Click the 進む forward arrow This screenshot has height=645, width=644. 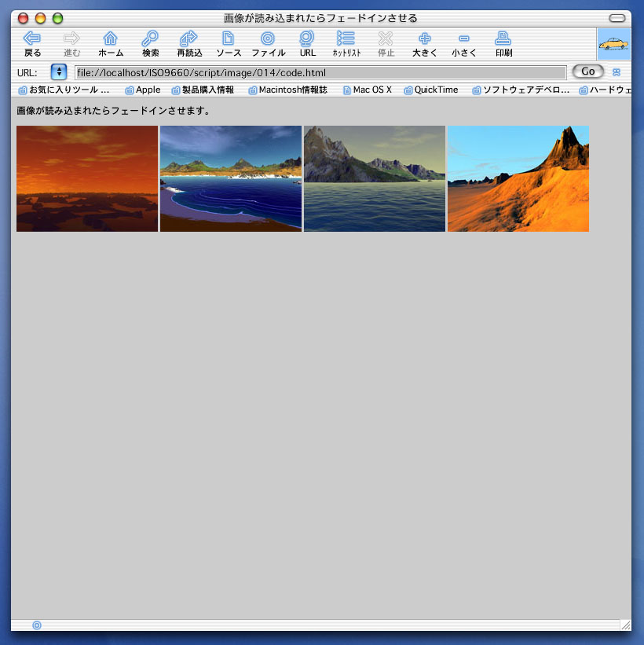coord(71,43)
